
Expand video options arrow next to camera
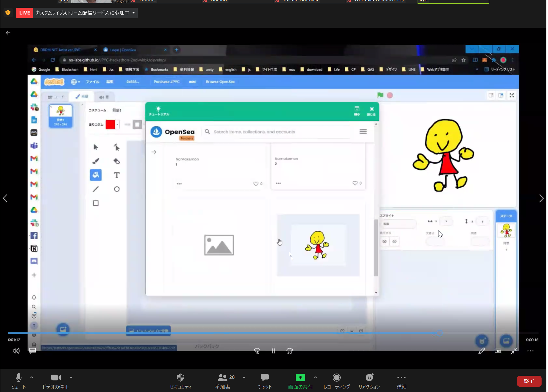pyautogui.click(x=71, y=378)
